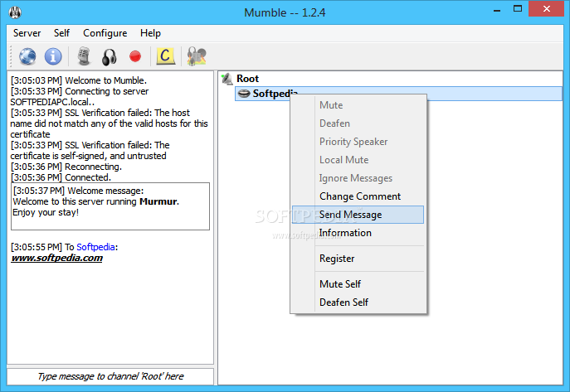Screen dimensions: 570x392
Task: Minimize the Mumble window
Action: (497, 9)
